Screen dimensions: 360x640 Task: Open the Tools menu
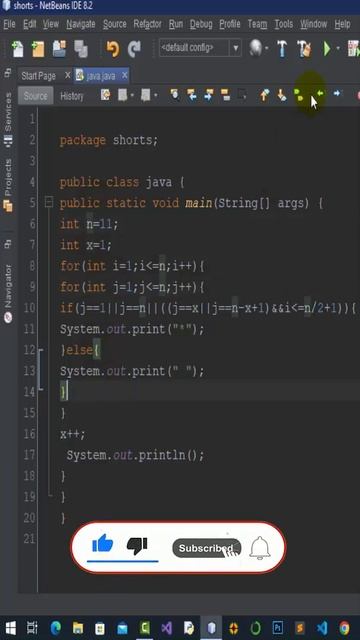[283, 24]
